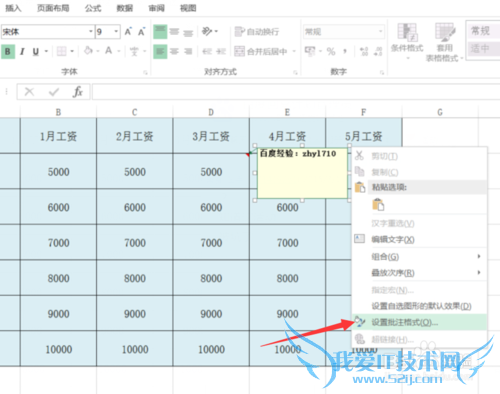This screenshot has height=394, width=500.
Task: Open the 对齐方式 group dialog launcher
Action: [x=295, y=72]
